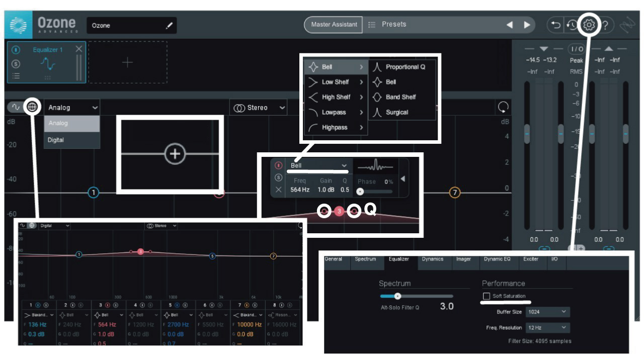Show all bands with the globe icon beside Analog
Image resolution: width=644 pixels, height=362 pixels.
pyautogui.click(x=32, y=107)
